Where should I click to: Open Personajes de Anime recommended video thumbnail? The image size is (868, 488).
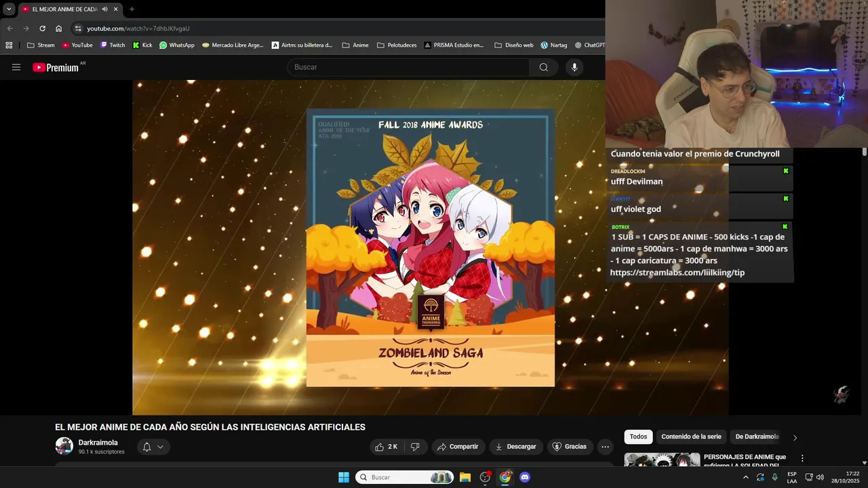662,460
